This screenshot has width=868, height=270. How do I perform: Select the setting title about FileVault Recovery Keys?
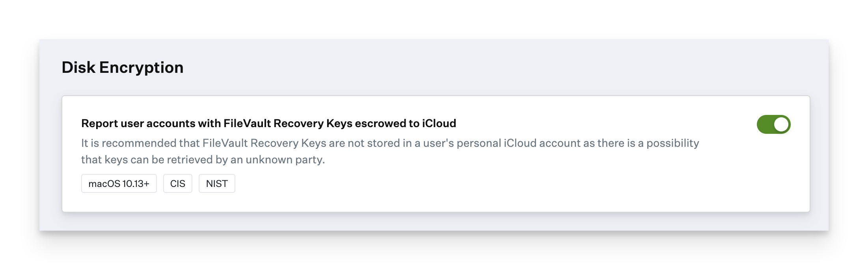[269, 123]
